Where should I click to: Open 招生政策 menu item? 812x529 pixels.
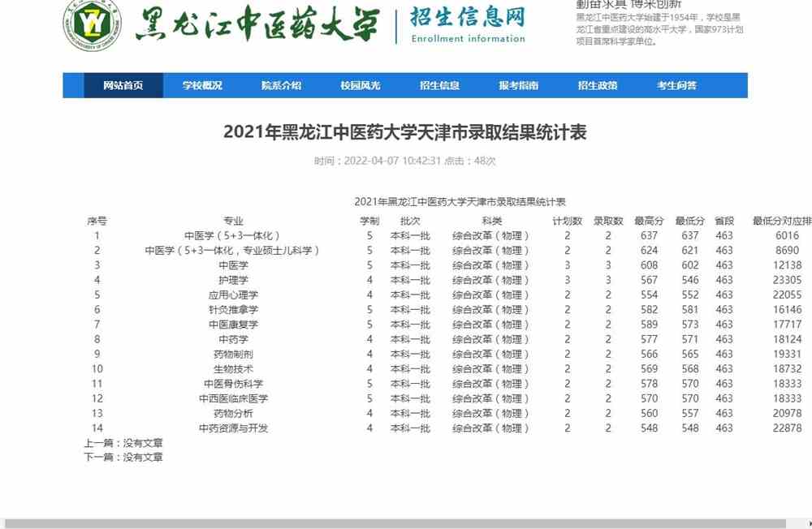(x=598, y=85)
